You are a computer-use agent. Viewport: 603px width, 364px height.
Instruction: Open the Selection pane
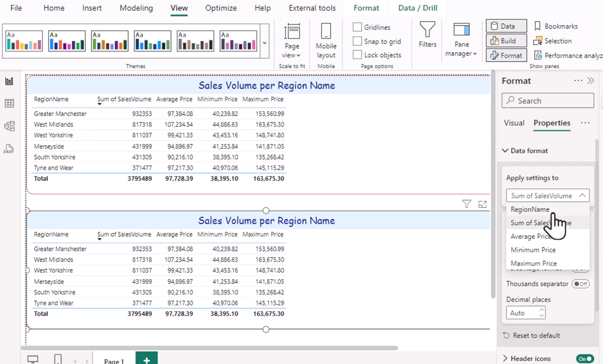553,41
